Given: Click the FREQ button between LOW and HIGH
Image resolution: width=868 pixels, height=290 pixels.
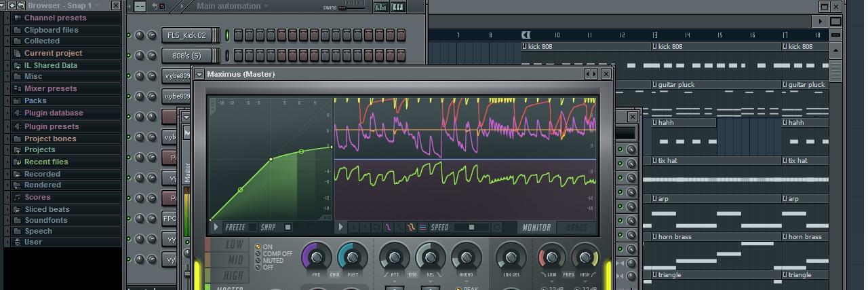Looking at the screenshot, I should [x=568, y=275].
